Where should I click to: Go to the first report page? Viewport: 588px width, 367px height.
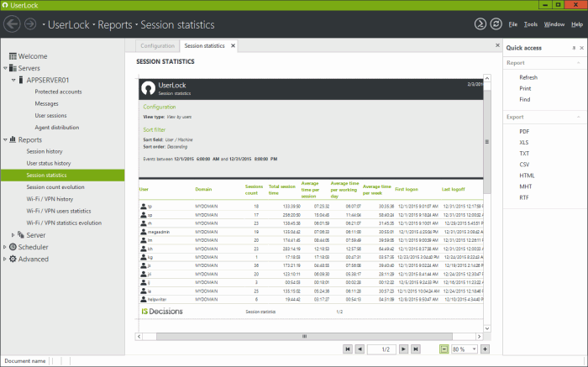tap(348, 349)
